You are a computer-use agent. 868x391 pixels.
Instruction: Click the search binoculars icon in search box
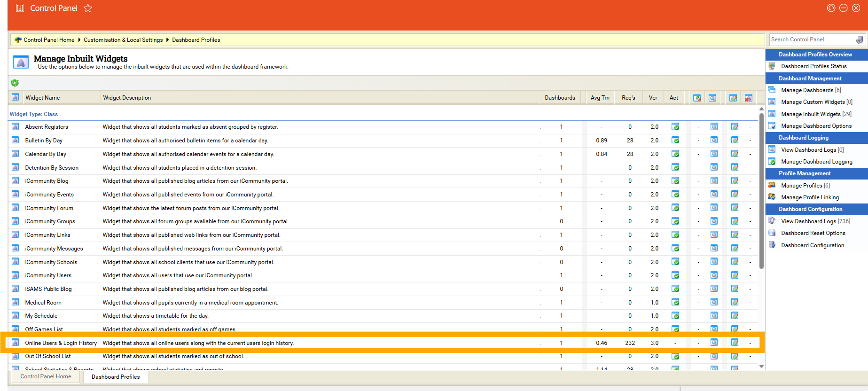click(x=859, y=40)
